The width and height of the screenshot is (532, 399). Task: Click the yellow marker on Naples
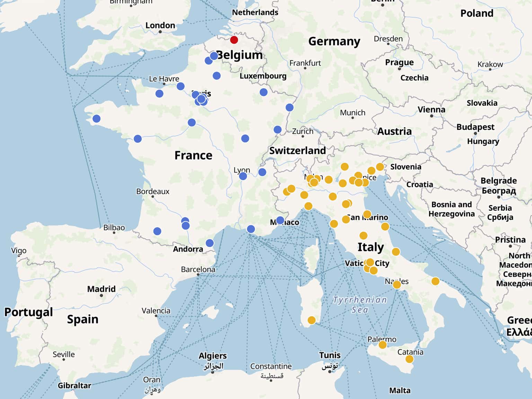point(397,285)
